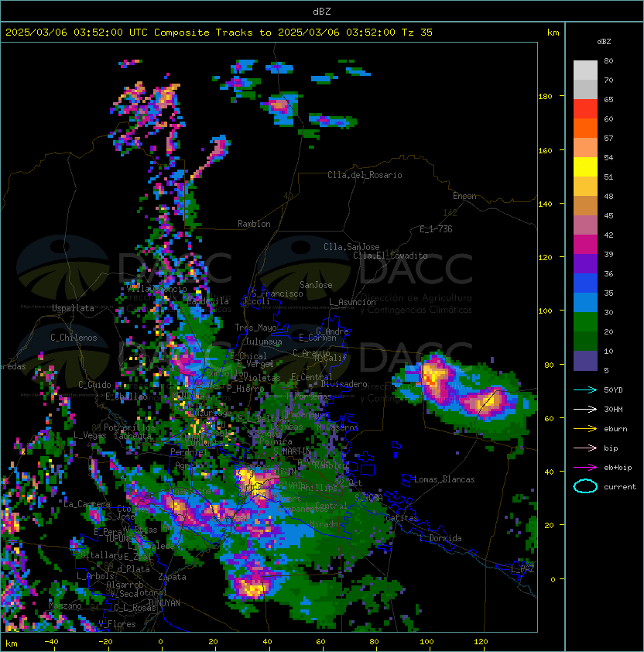
Task: Click the 'current' legend label
Action: click(x=620, y=486)
